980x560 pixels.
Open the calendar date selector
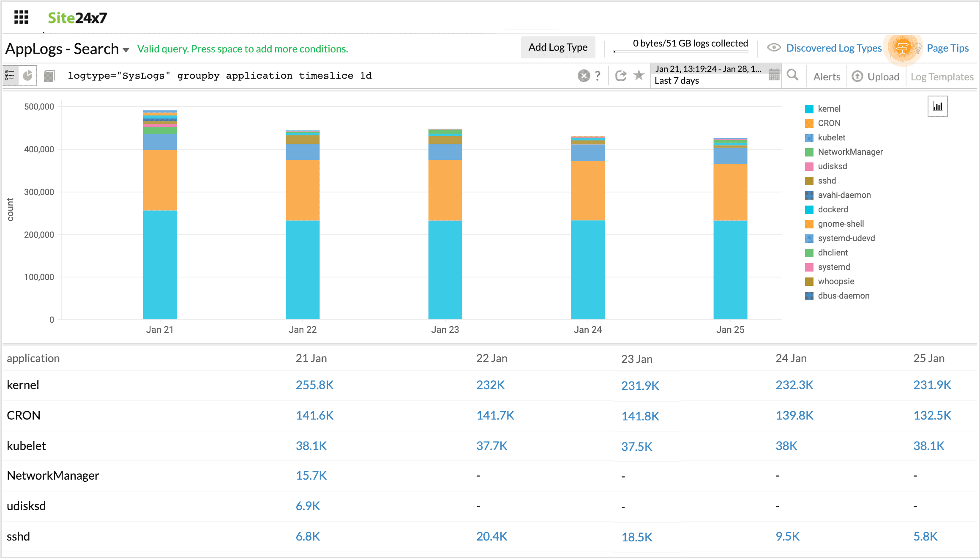[x=774, y=75]
